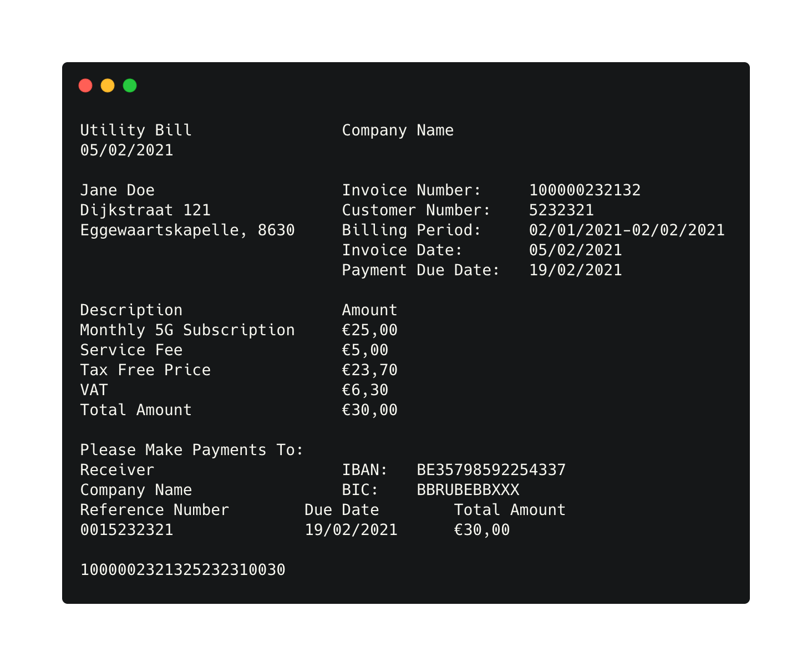
Task: Click the "Due Date" column header
Action: pos(342,509)
